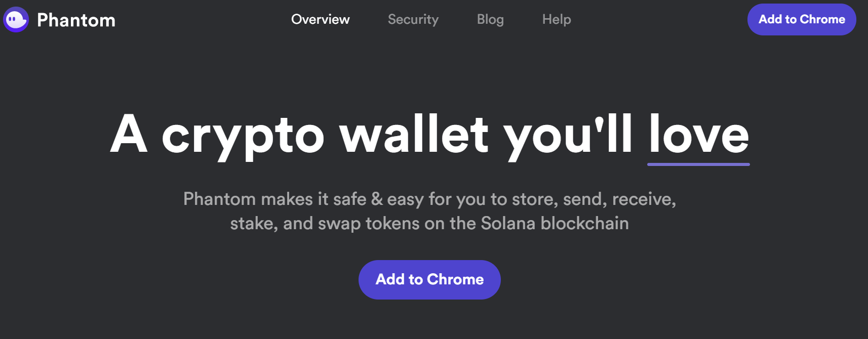This screenshot has height=339, width=868.
Task: Select Help in the top navigation
Action: click(557, 19)
